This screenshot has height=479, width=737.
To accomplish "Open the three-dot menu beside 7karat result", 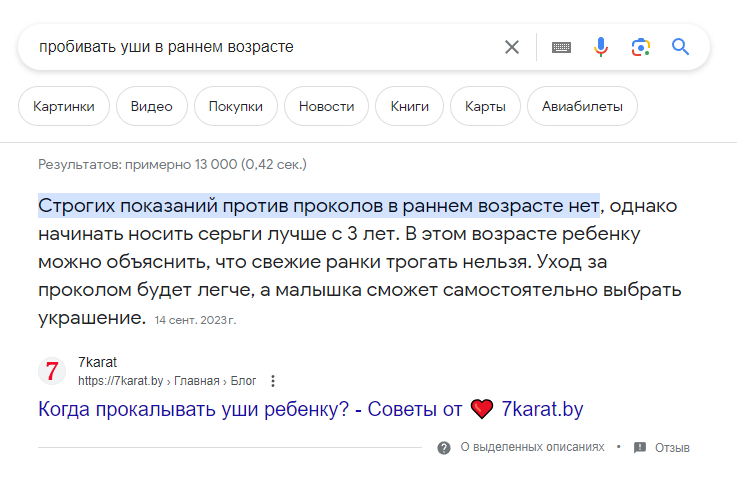I will [273, 381].
